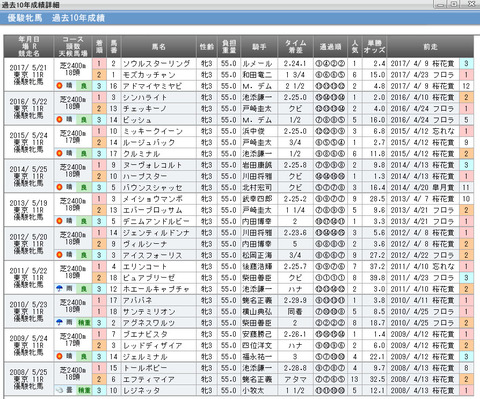The width and height of the screenshot is (480, 399).
Task: Click the cloudy weather icon for 2008/ 5/25
Action: click(59, 390)
